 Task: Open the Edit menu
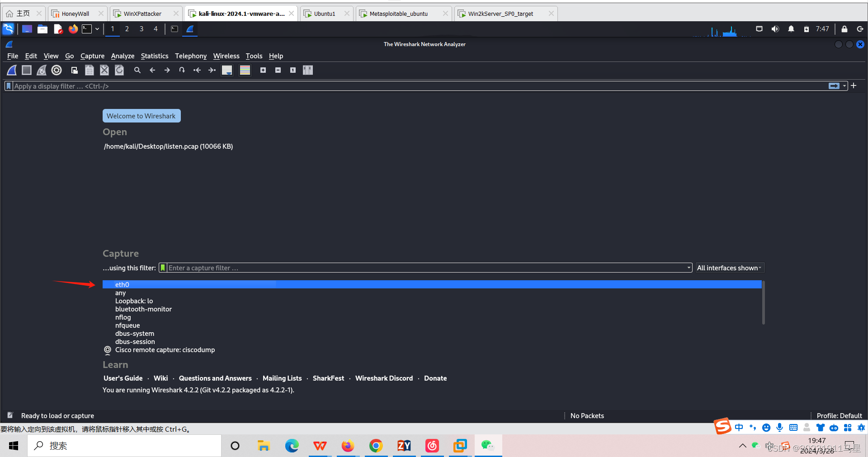coord(31,56)
